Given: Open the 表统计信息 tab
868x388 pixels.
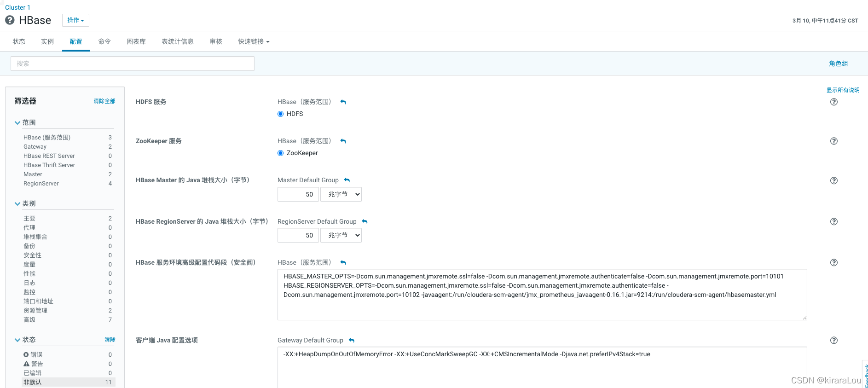Looking at the screenshot, I should (178, 41).
